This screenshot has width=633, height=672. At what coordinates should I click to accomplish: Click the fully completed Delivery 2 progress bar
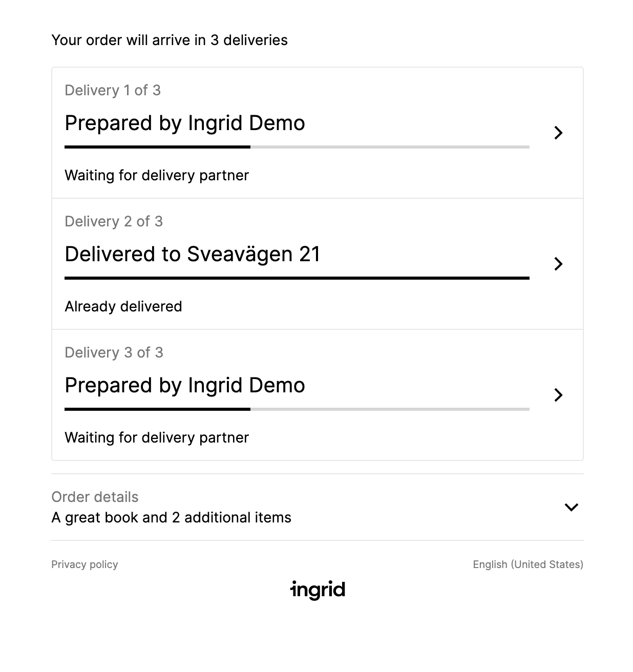pos(297,278)
